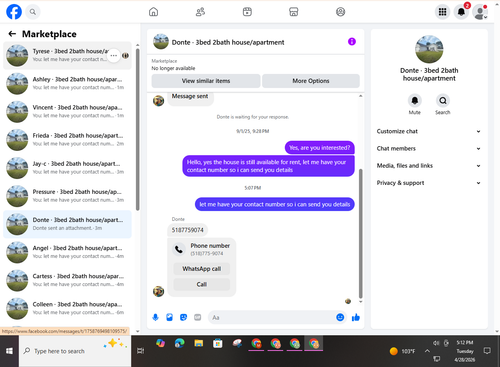Click the message text 5187759074
The height and width of the screenshot is (367, 500).
188,230
